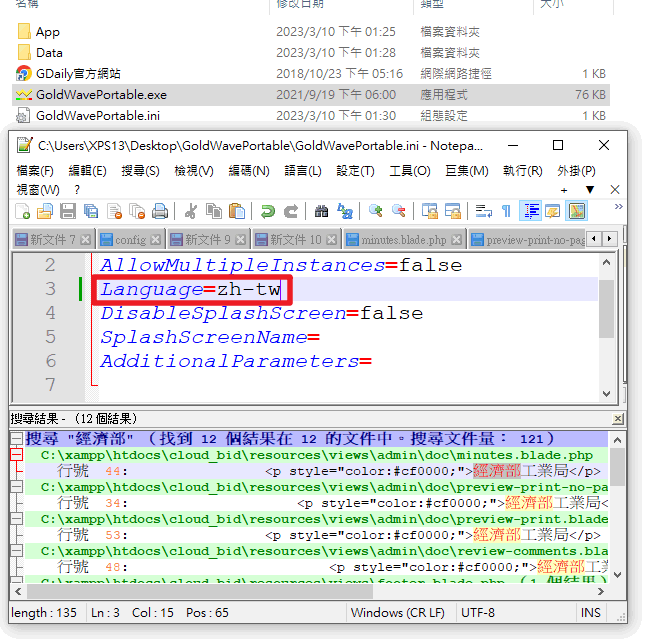Click the Open file toolbar icon
Image resolution: width=655 pixels, height=639 pixels.
tap(45, 211)
